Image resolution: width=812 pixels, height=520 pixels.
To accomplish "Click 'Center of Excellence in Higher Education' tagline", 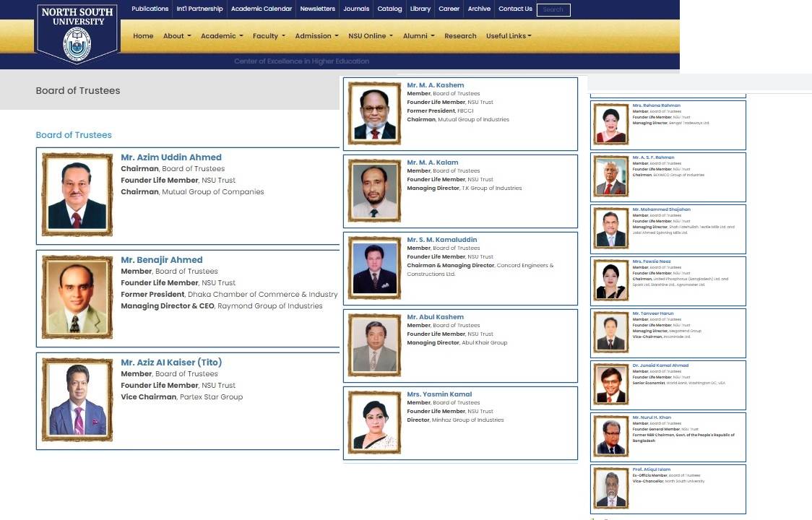I will point(301,61).
